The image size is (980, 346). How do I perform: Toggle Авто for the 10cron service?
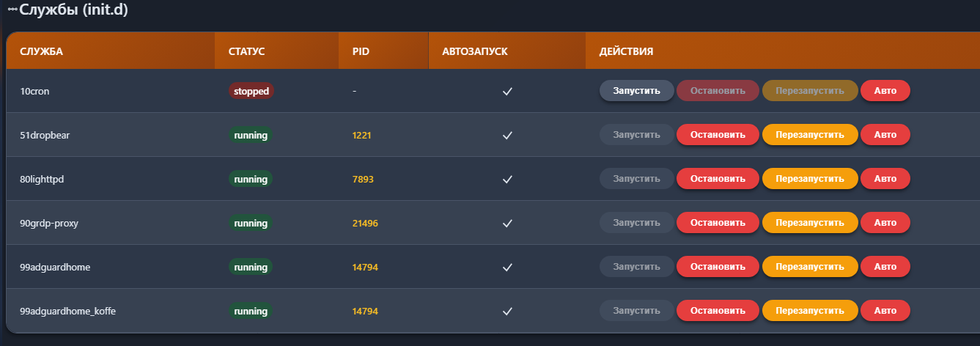[x=885, y=91]
